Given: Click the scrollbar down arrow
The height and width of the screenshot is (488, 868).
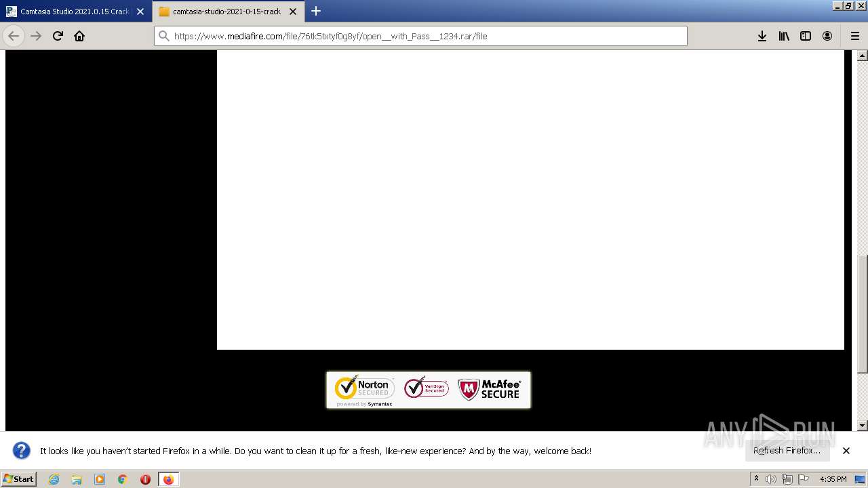Looking at the screenshot, I should [863, 426].
